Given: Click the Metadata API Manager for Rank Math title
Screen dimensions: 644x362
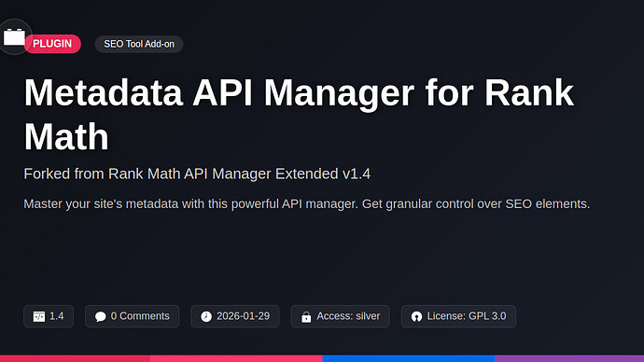Looking at the screenshot, I should tap(299, 115).
